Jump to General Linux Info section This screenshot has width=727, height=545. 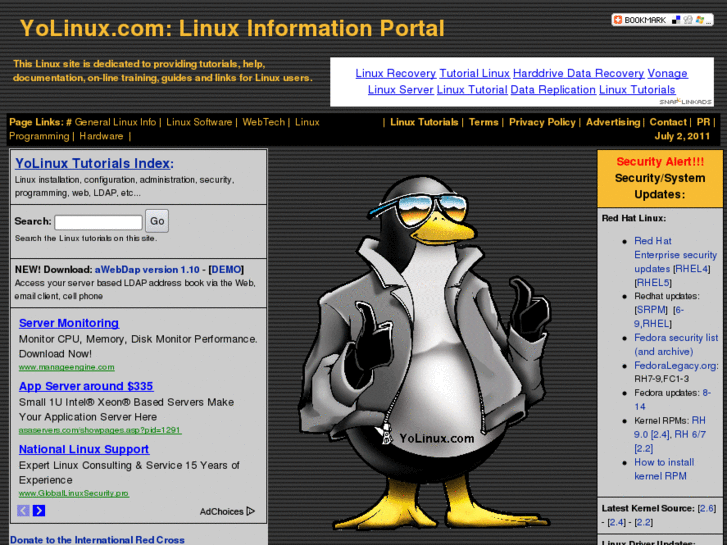tap(115, 122)
